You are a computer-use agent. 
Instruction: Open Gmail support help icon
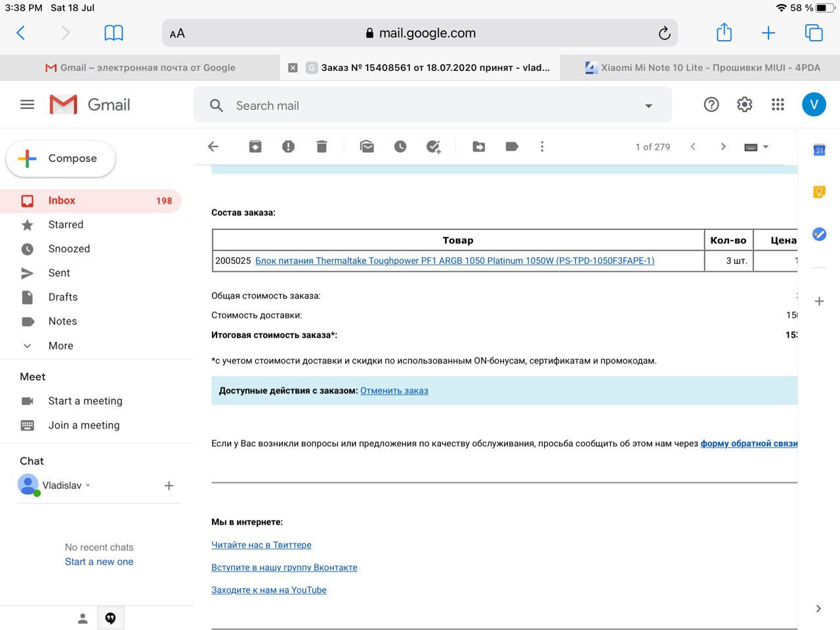(x=711, y=104)
